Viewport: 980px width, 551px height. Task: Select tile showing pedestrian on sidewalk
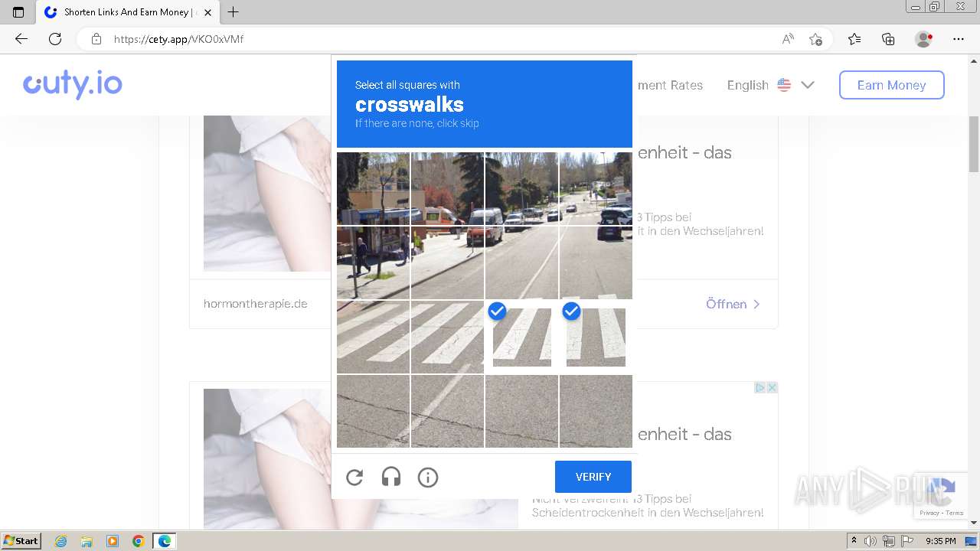373,262
